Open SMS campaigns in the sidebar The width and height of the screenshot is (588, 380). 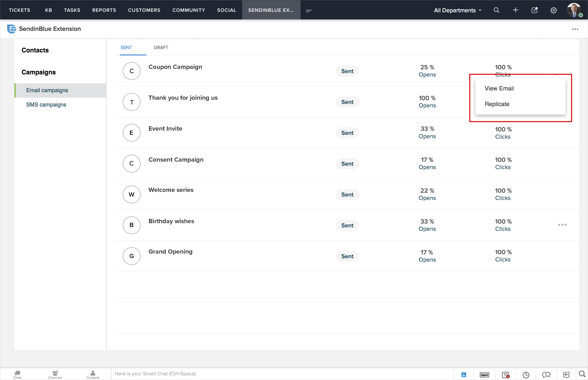point(46,105)
